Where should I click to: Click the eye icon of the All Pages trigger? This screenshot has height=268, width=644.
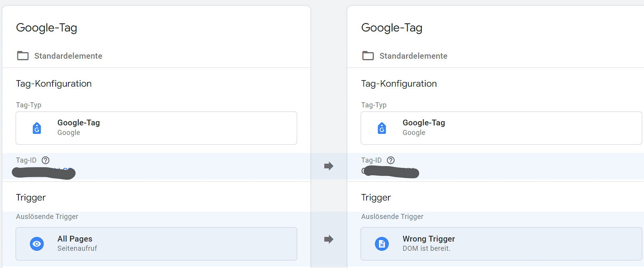point(37,244)
